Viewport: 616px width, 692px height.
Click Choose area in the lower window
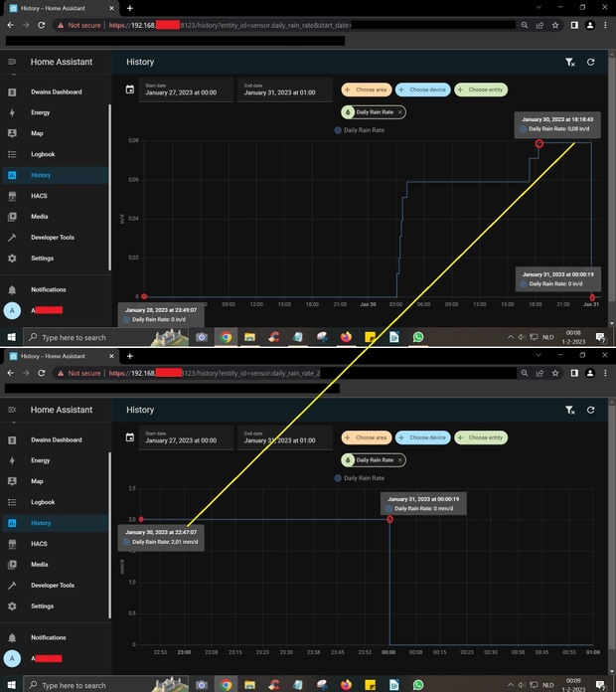coord(367,437)
